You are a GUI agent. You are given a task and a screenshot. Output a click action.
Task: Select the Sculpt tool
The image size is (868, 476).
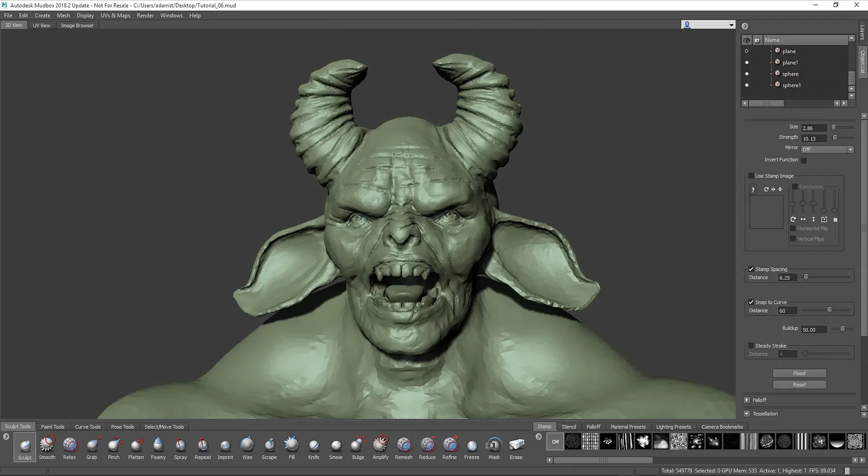point(24,447)
